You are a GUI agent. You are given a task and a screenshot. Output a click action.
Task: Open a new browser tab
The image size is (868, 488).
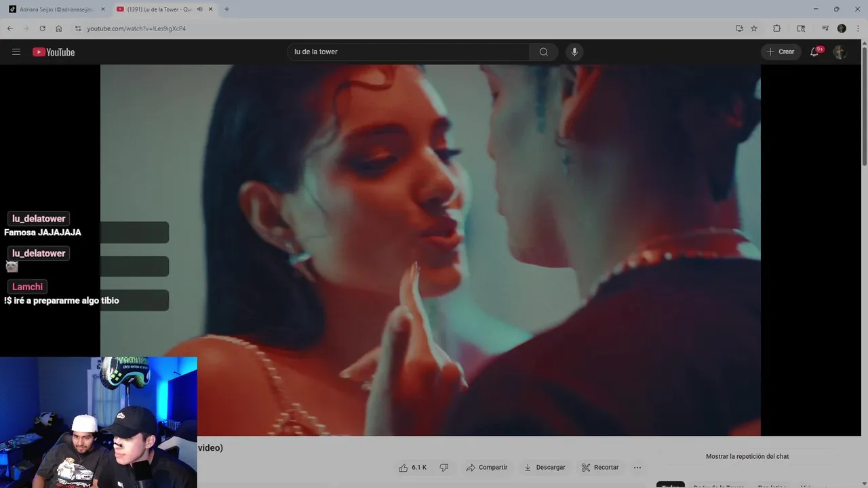[226, 9]
